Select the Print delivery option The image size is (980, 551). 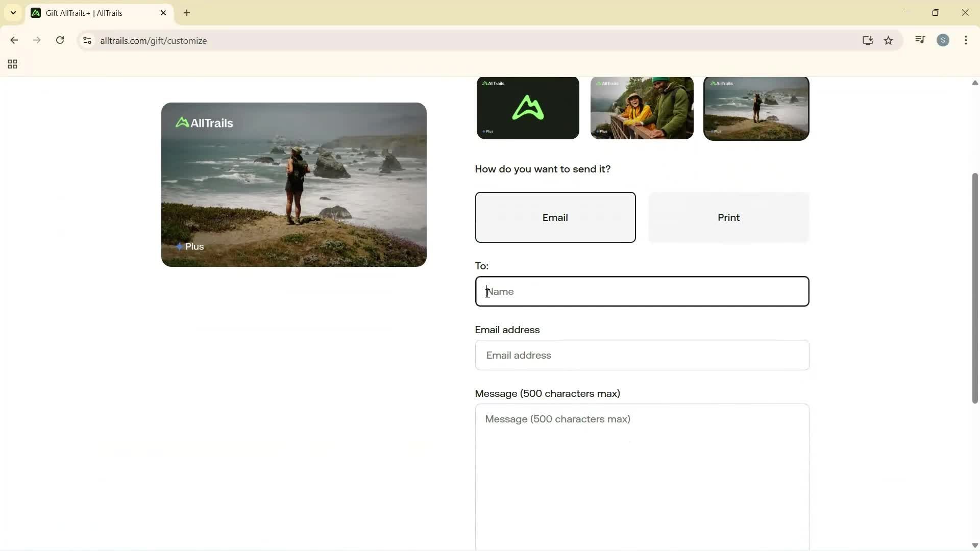[728, 217]
